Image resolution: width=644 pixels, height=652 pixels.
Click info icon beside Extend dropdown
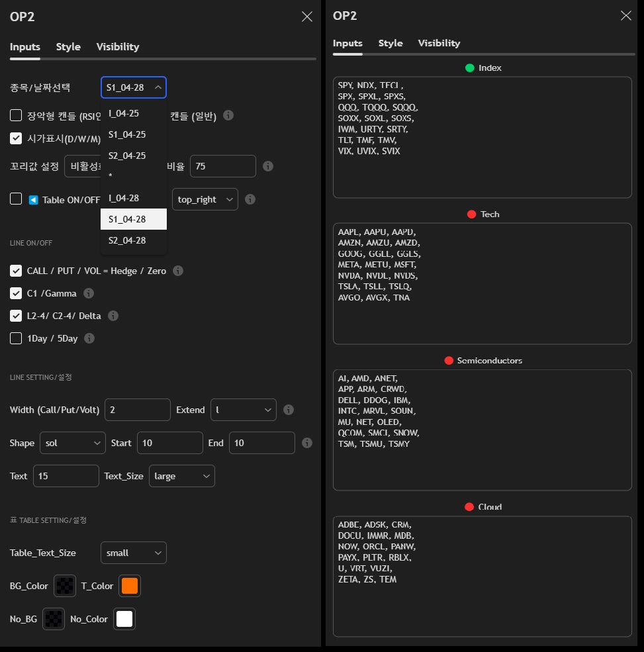click(289, 410)
